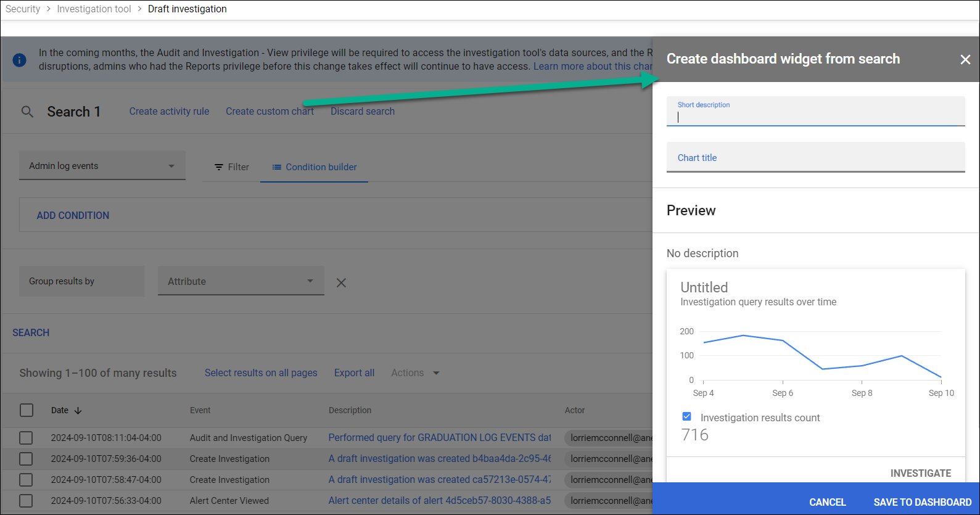Click the actor chip in the 08:11:04 row

tap(609, 438)
